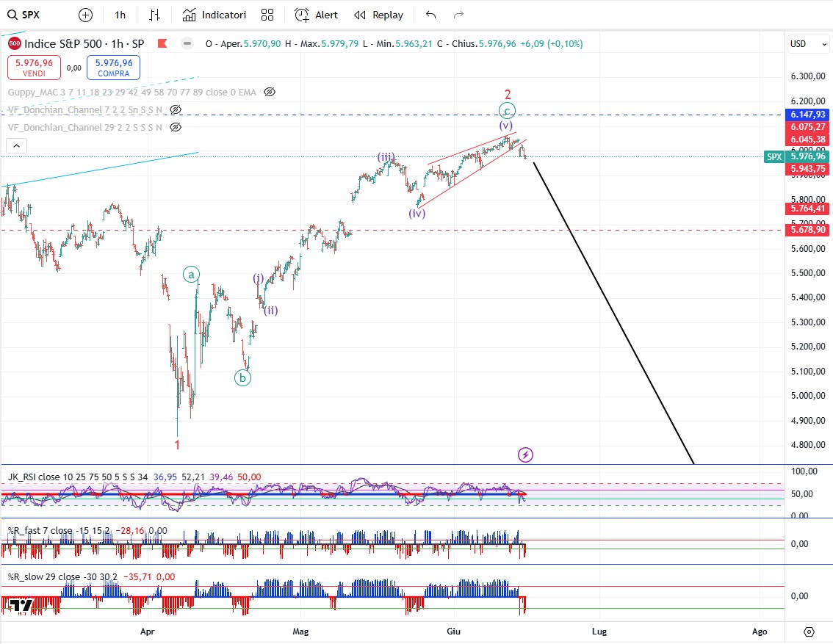Click the SPX 5.976,96 current price tag
Screen dimensions: 833x644
pos(796,156)
